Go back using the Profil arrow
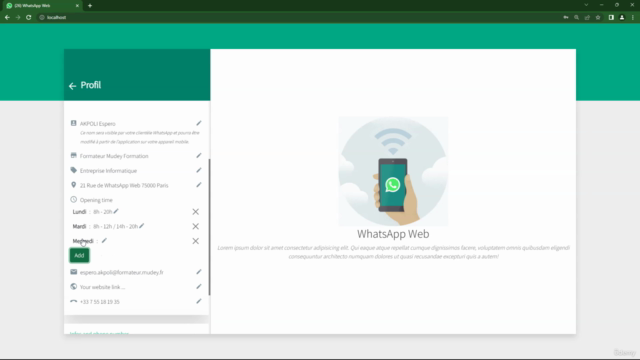The image size is (640, 360). (x=72, y=86)
